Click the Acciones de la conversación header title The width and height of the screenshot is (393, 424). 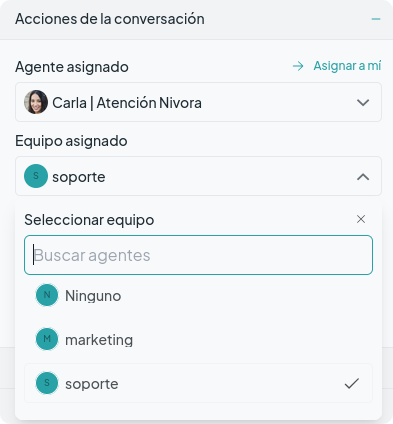110,19
